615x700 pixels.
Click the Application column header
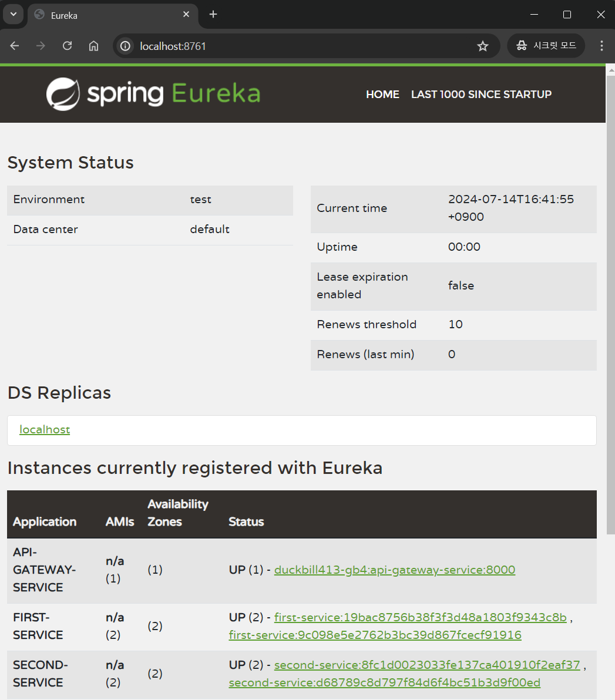[x=45, y=522]
